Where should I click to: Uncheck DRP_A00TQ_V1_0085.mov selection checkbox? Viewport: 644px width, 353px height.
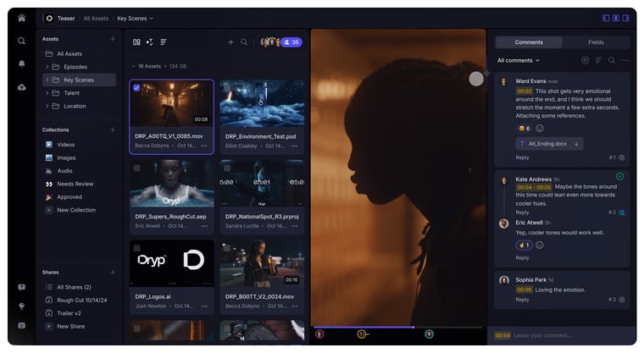[x=137, y=87]
